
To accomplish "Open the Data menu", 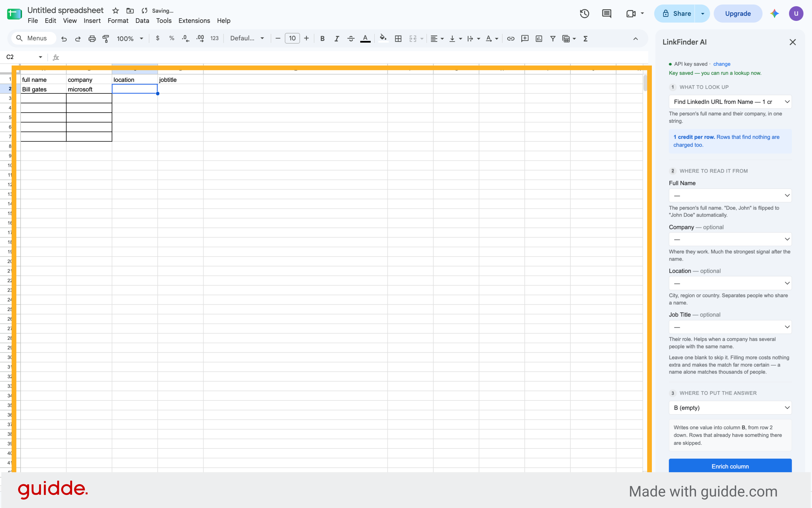I will (x=142, y=21).
